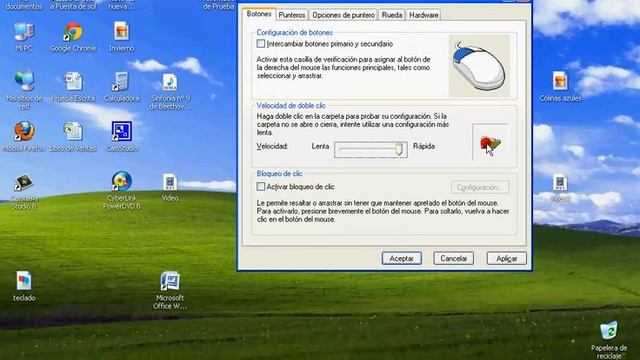Open the Rueda tab

tap(392, 15)
